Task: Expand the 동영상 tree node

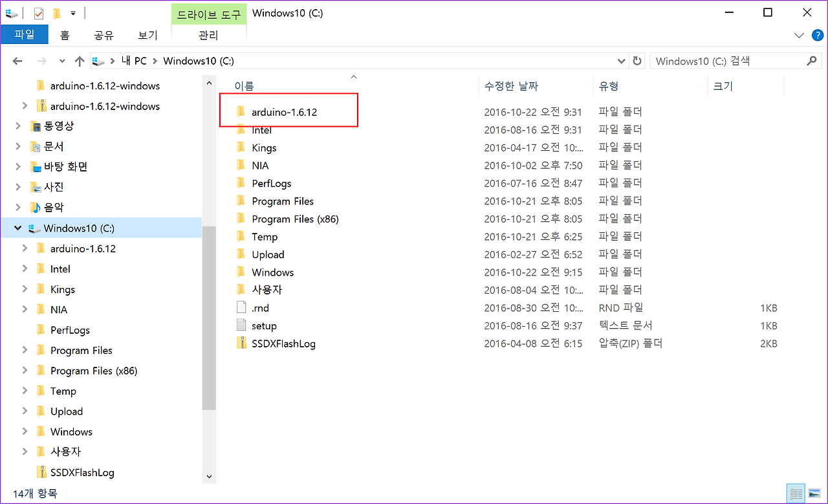Action: [x=18, y=126]
